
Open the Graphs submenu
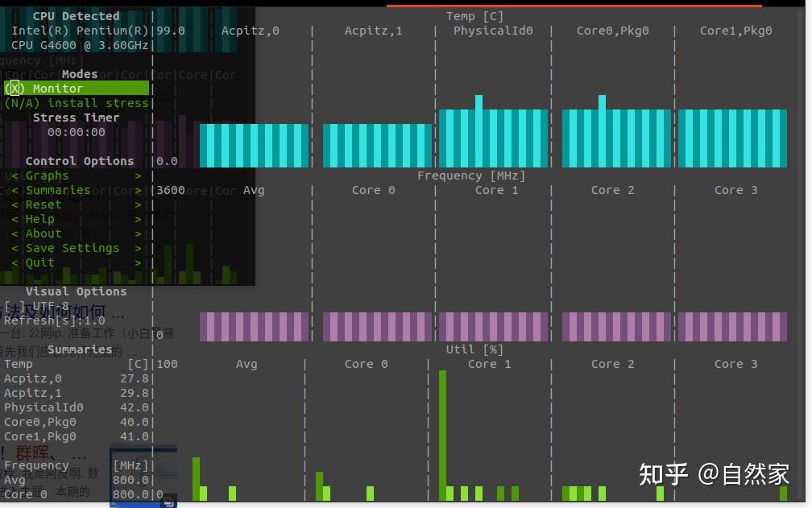[47, 175]
